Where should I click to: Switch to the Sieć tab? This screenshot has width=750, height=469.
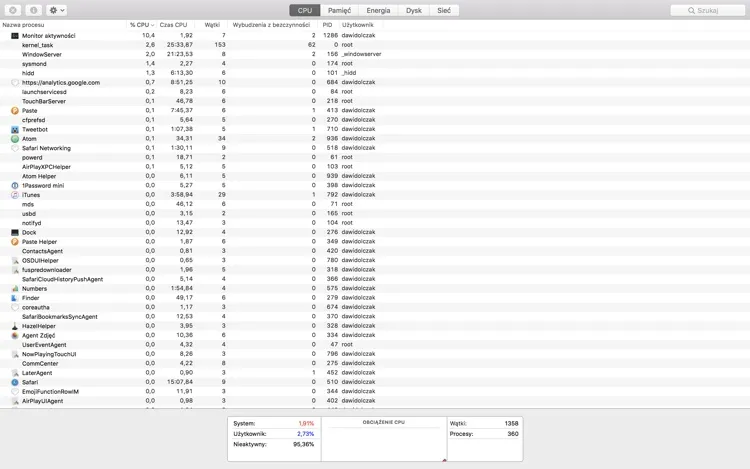coord(444,11)
